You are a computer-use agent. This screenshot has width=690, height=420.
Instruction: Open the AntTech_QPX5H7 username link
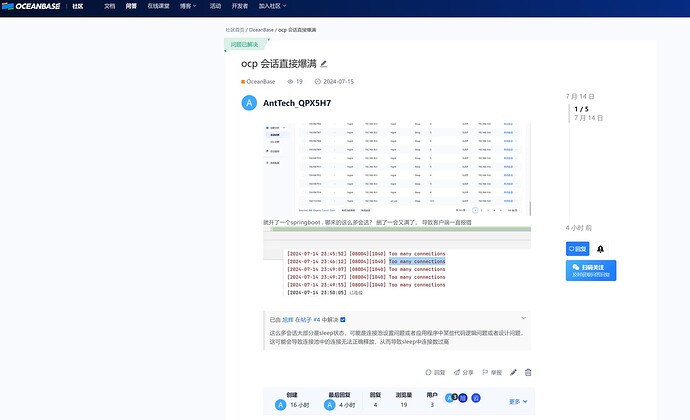coord(297,103)
